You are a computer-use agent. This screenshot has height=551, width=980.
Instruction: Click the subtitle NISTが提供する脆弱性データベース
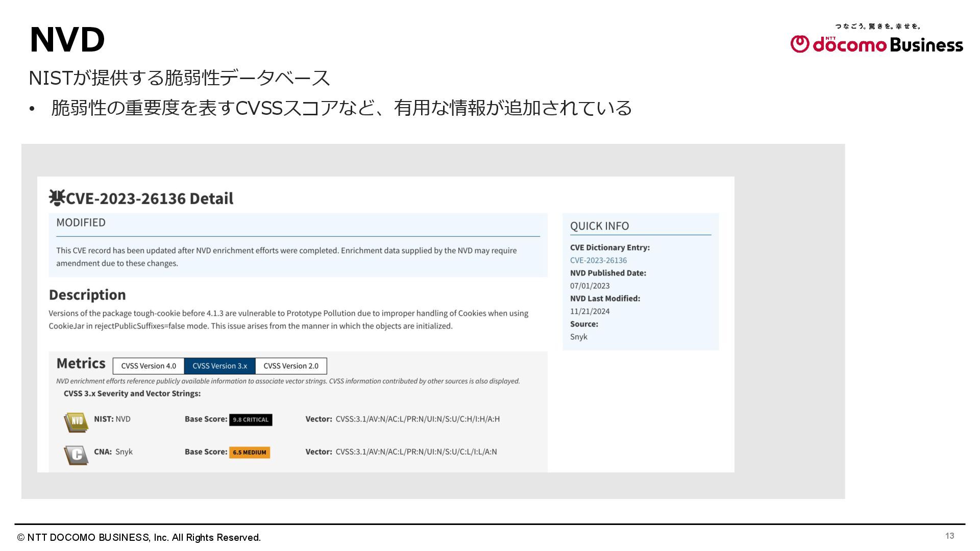click(180, 78)
